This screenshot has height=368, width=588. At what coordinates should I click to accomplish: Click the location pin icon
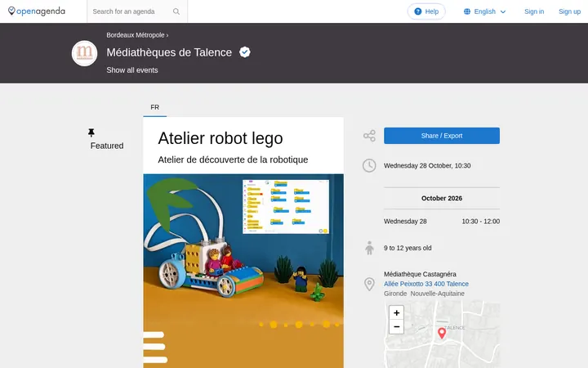tap(369, 285)
